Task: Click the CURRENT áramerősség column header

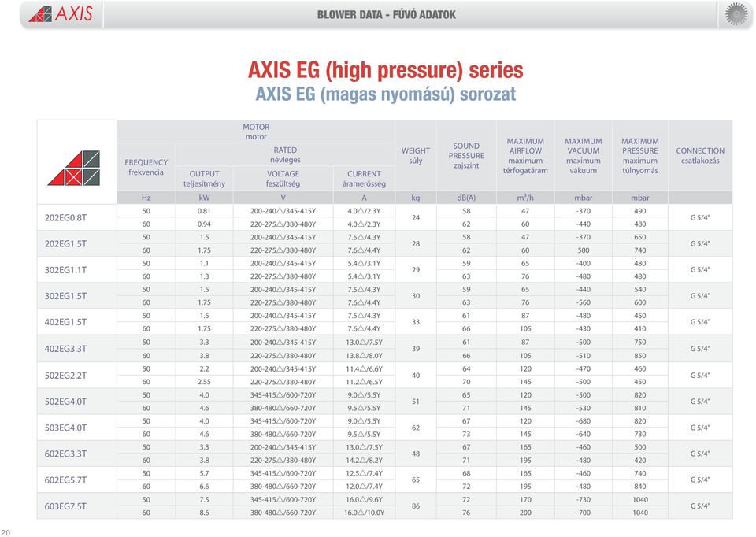Action: [364, 179]
